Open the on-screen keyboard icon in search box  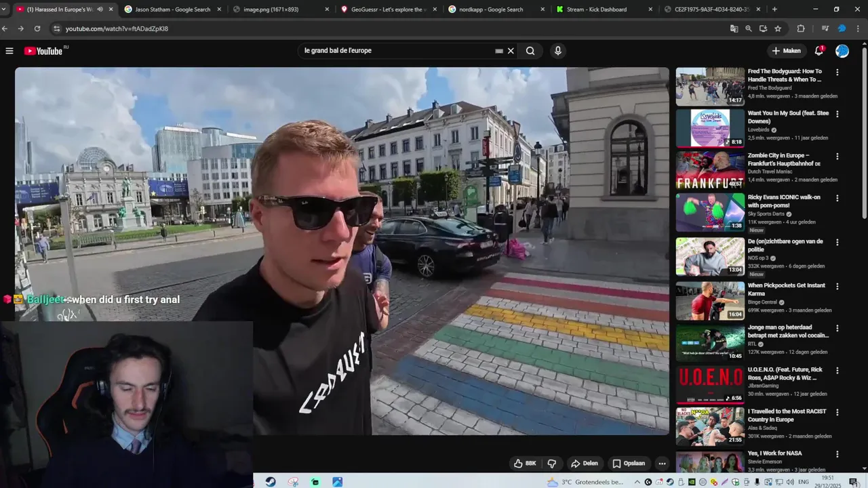pyautogui.click(x=499, y=51)
